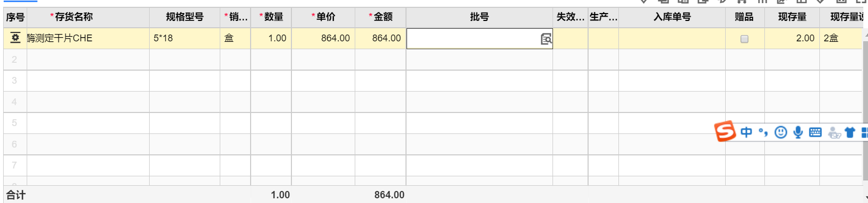Image resolution: width=868 pixels, height=203 pixels.
Task: Toggle Sogou punctuation mode
Action: [763, 132]
